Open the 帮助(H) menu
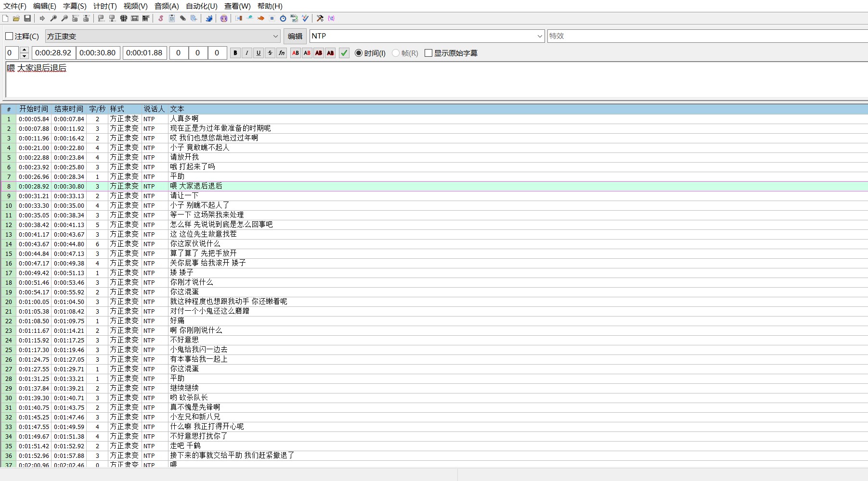Screen dimensions: 868x481 point(270,6)
